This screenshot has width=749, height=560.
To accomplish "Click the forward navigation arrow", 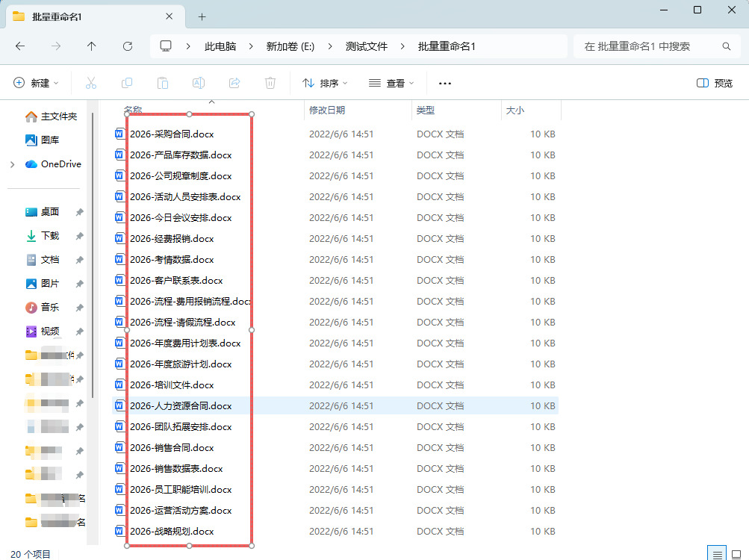I will tap(56, 46).
